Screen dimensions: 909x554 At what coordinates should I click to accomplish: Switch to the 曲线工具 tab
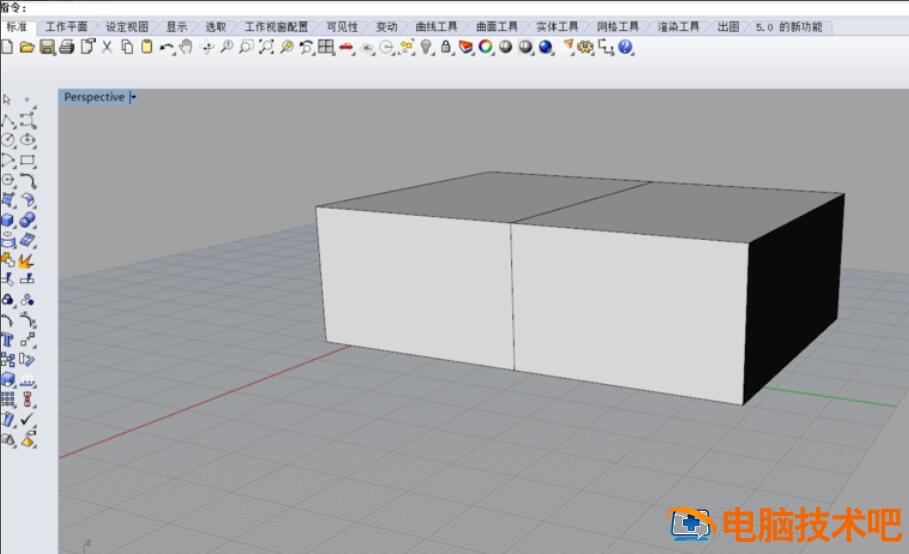pos(436,27)
